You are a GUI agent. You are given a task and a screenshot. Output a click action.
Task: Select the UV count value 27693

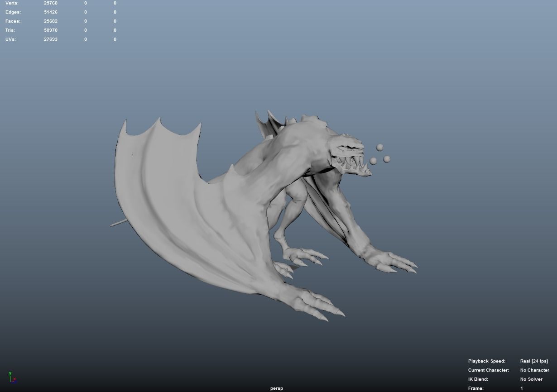[51, 39]
